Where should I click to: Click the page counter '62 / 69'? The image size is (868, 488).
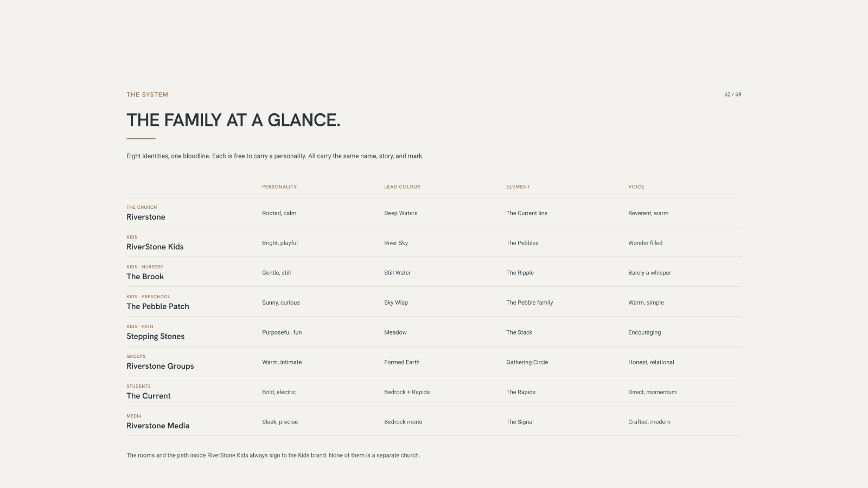(x=732, y=94)
